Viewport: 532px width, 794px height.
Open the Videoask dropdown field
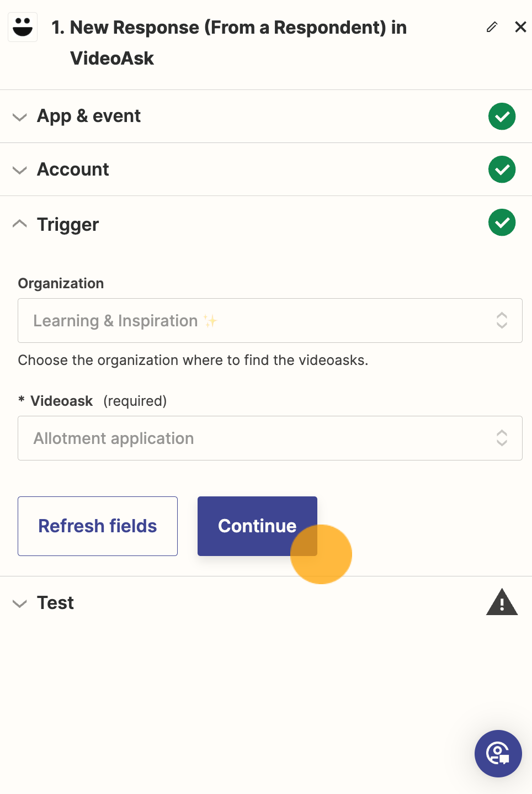tap(270, 438)
